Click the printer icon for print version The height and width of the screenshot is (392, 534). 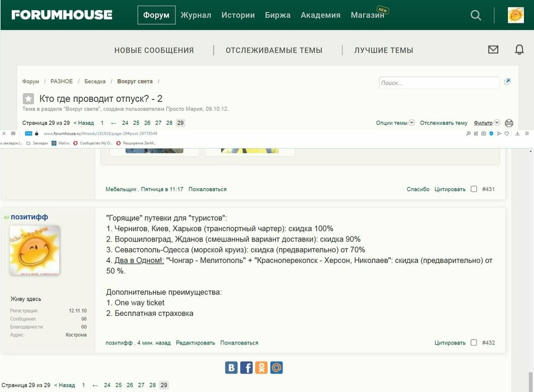pos(509,123)
